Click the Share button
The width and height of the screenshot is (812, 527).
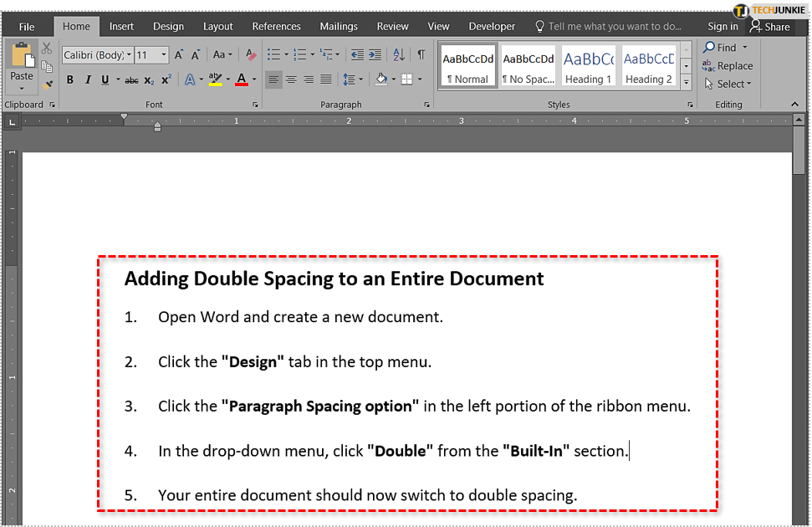(x=770, y=27)
